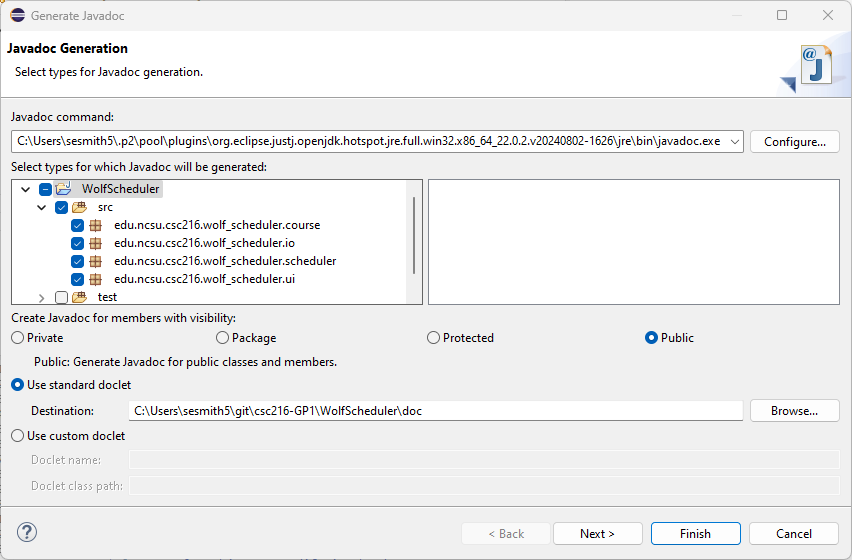Click Configure button for Javadoc command
The height and width of the screenshot is (560, 852).
pos(794,142)
